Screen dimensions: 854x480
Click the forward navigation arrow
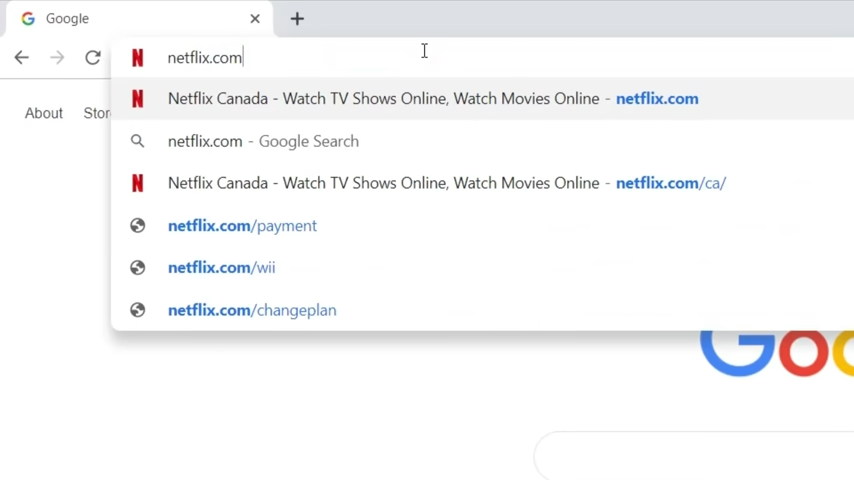click(x=57, y=58)
